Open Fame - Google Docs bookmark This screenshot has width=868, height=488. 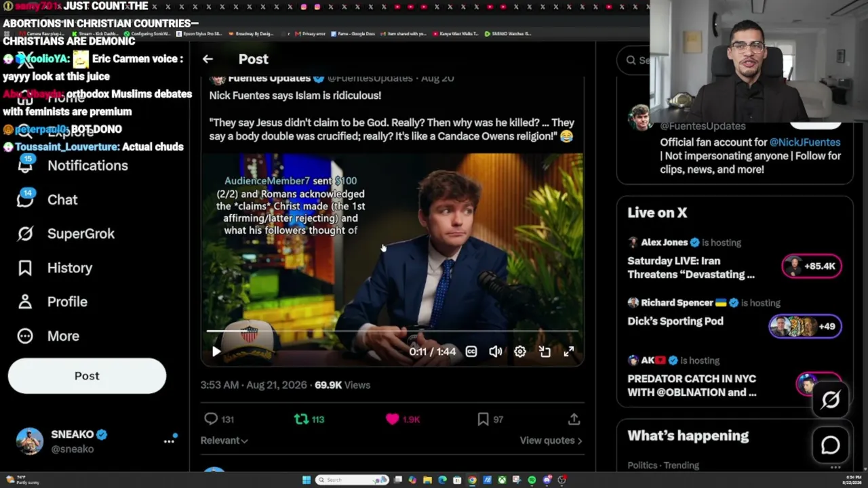353,33
